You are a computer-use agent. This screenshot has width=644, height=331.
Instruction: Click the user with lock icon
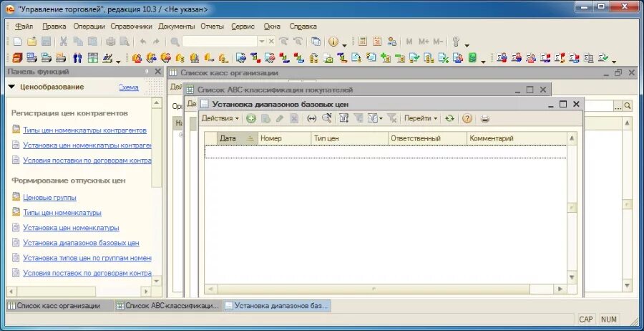(392, 42)
